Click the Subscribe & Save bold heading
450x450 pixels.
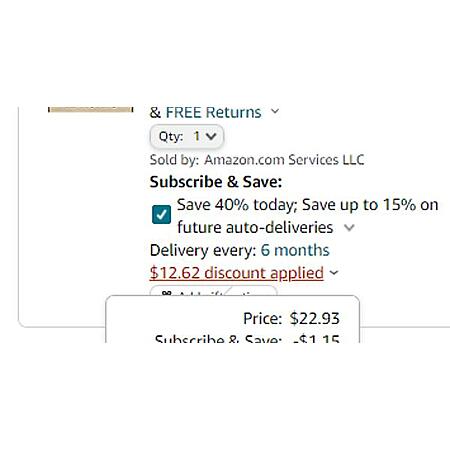point(216,182)
